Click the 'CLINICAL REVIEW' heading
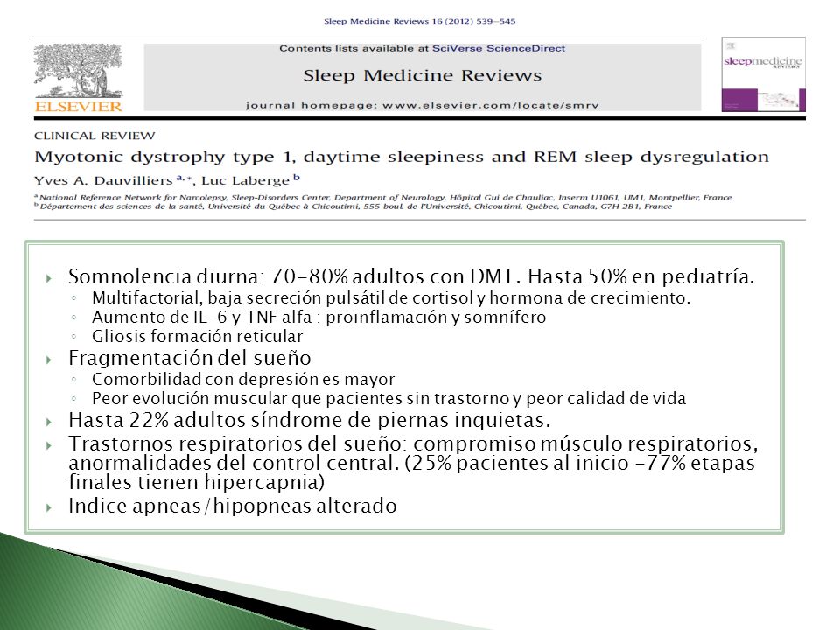Image resolution: width=840 pixels, height=630 pixels. pos(94,136)
